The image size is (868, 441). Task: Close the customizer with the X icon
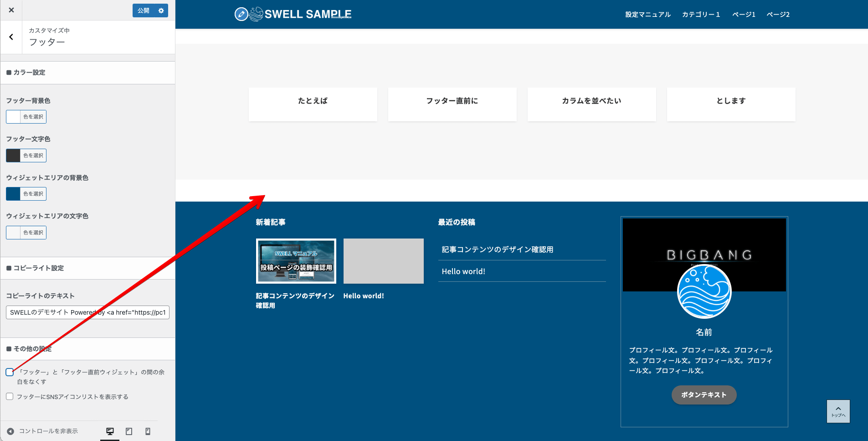point(11,10)
